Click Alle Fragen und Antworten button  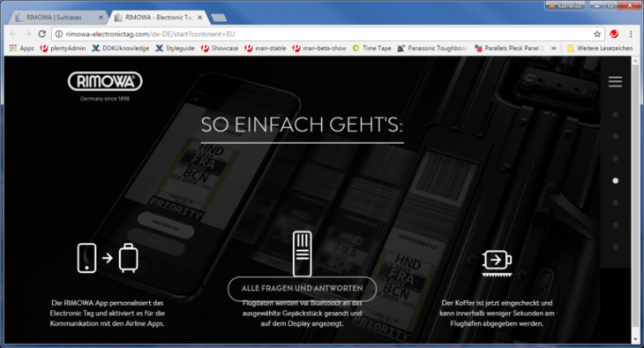(303, 288)
